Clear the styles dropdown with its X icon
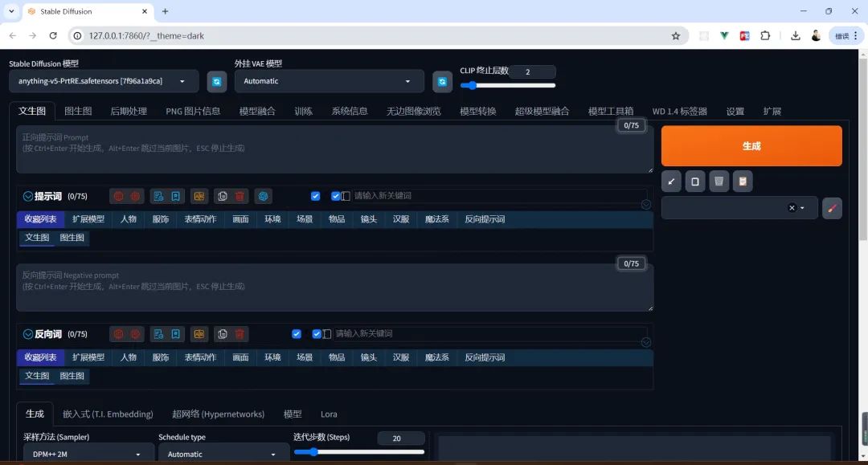This screenshot has width=868, height=465. (x=792, y=208)
